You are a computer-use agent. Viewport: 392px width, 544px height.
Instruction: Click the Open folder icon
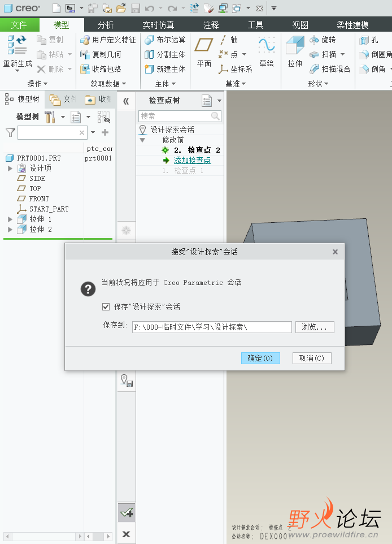pyautogui.click(x=121, y=8)
